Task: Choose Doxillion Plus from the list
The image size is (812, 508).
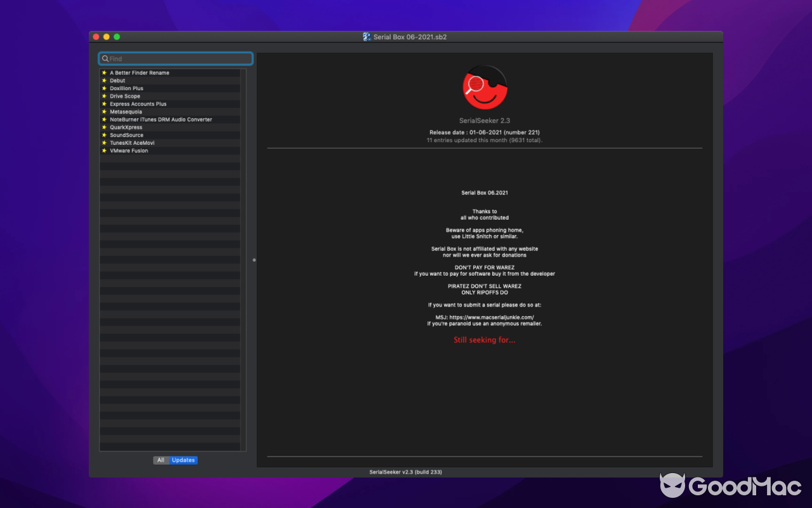Action: (x=127, y=88)
